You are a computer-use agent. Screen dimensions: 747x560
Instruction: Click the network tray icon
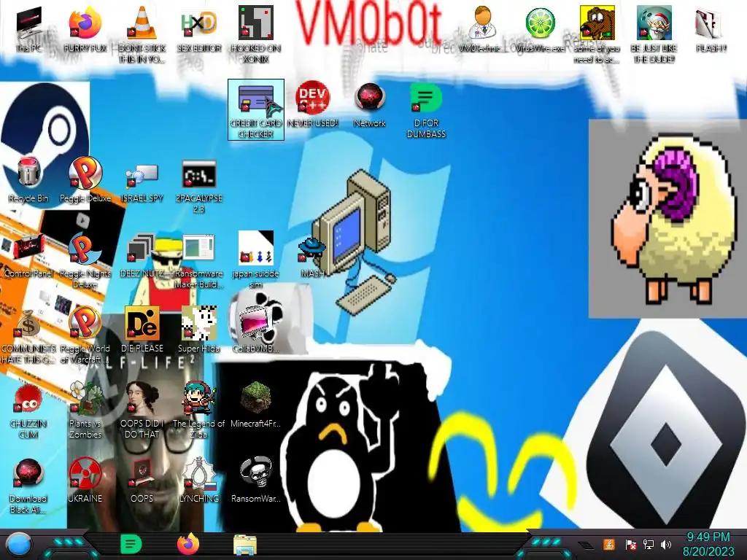click(649, 544)
